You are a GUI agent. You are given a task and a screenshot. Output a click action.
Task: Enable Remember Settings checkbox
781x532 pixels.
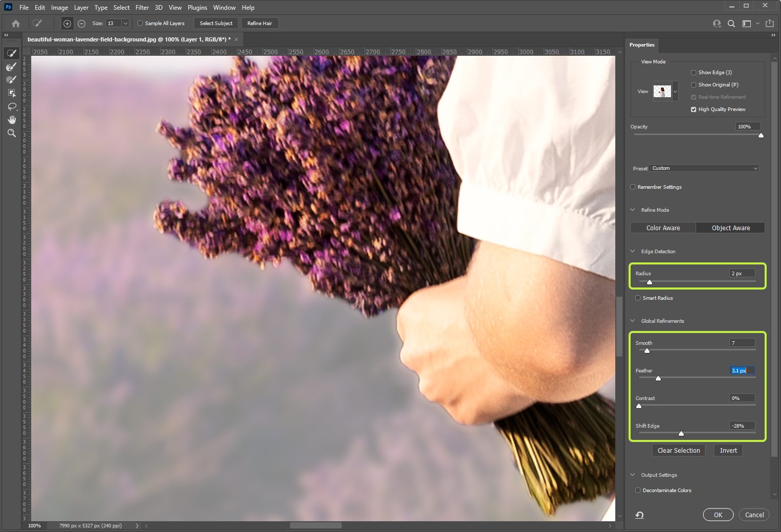tap(633, 187)
